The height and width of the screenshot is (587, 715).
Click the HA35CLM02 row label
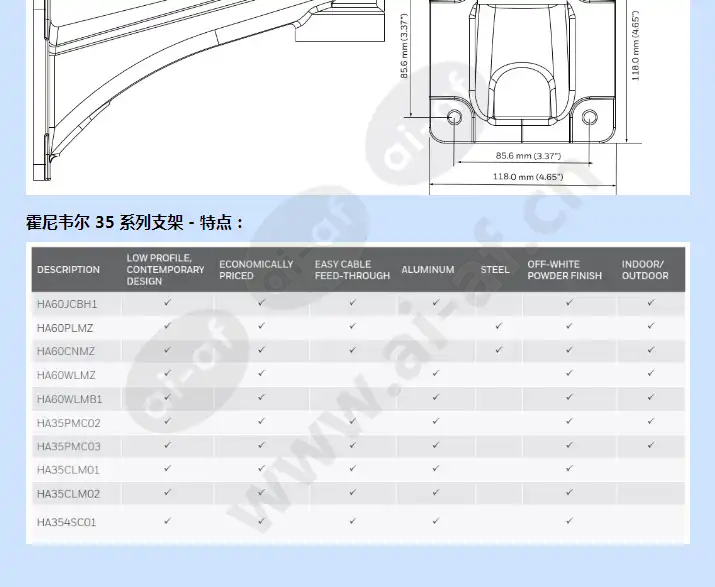click(x=69, y=494)
